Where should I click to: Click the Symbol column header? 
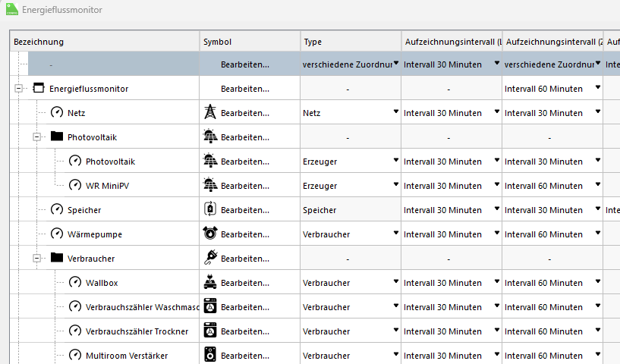point(250,42)
